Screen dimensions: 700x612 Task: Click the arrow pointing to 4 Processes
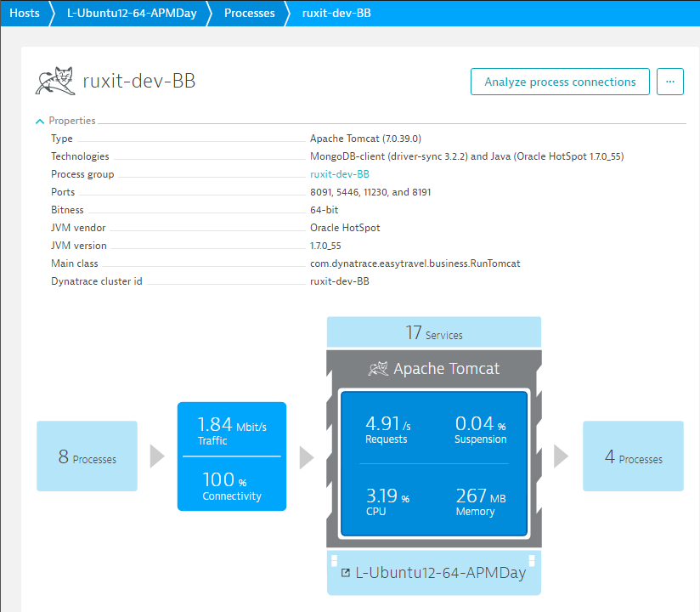[562, 456]
